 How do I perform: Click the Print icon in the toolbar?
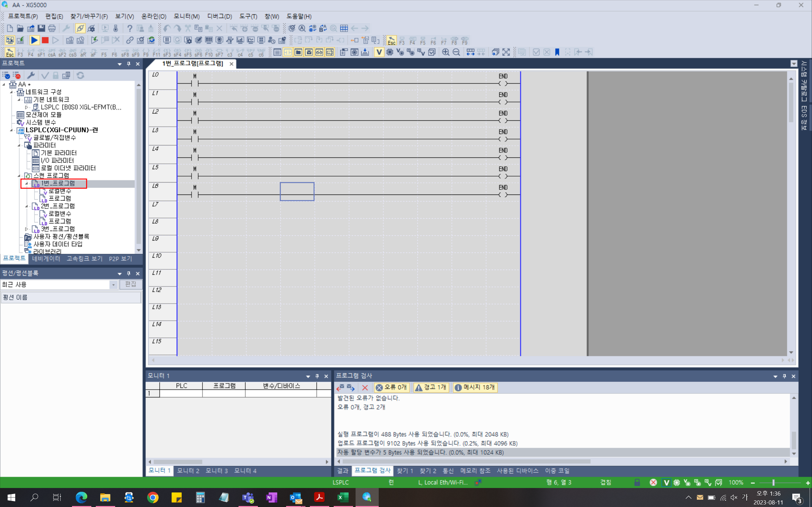tap(52, 29)
